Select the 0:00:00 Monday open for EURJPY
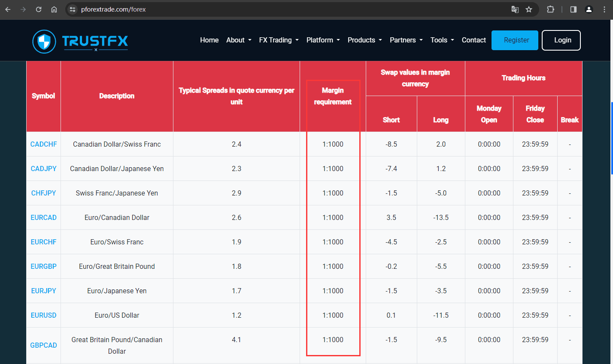This screenshot has height=364, width=613. (x=489, y=291)
